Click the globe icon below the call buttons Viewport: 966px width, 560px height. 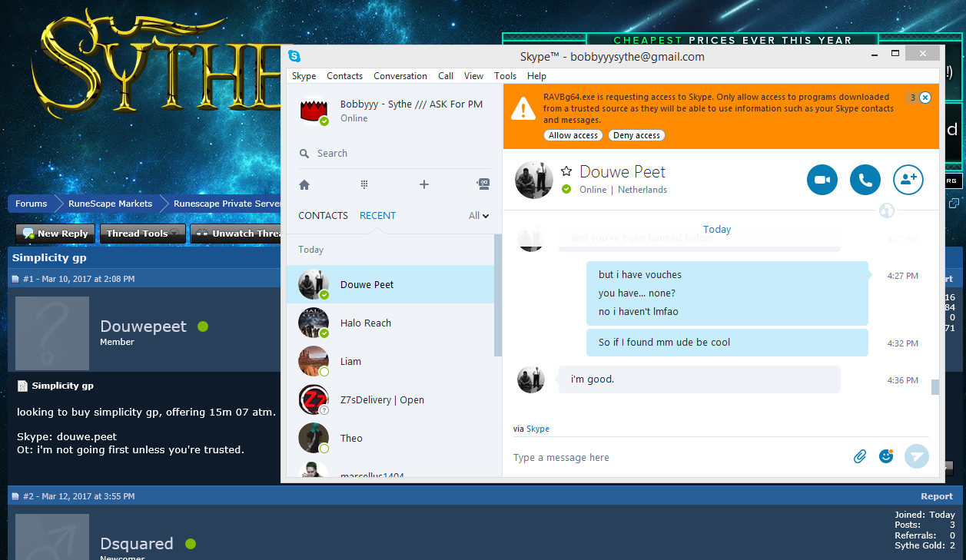(886, 210)
